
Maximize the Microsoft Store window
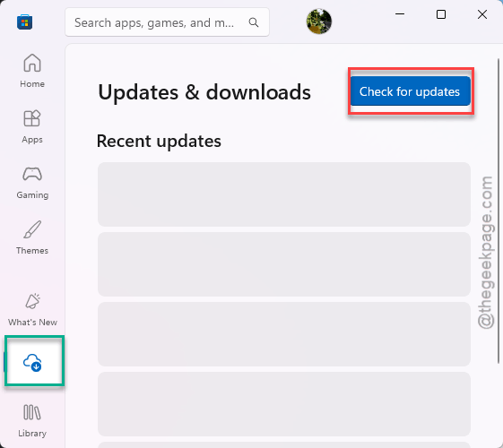click(441, 14)
